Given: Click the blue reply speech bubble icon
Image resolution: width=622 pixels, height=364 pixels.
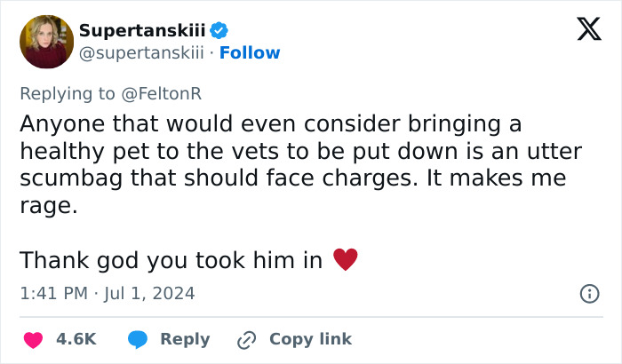Looking at the screenshot, I should 137,339.
